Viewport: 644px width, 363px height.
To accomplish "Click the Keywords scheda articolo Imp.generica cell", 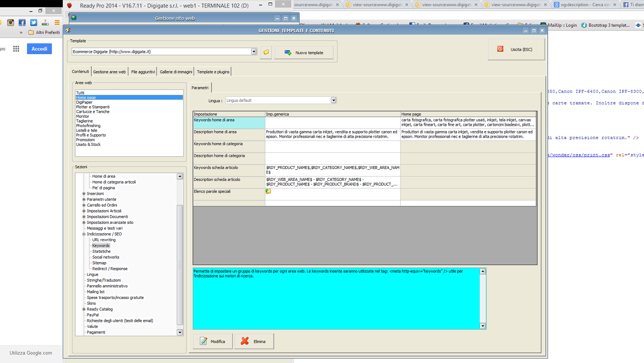I will (x=333, y=170).
